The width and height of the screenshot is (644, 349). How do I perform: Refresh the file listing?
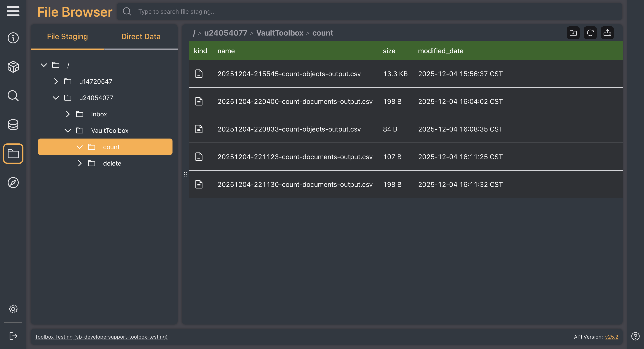pyautogui.click(x=590, y=33)
